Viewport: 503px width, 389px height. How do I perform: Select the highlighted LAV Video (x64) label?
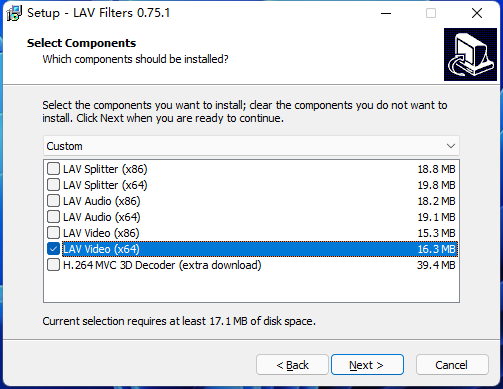[x=101, y=249]
